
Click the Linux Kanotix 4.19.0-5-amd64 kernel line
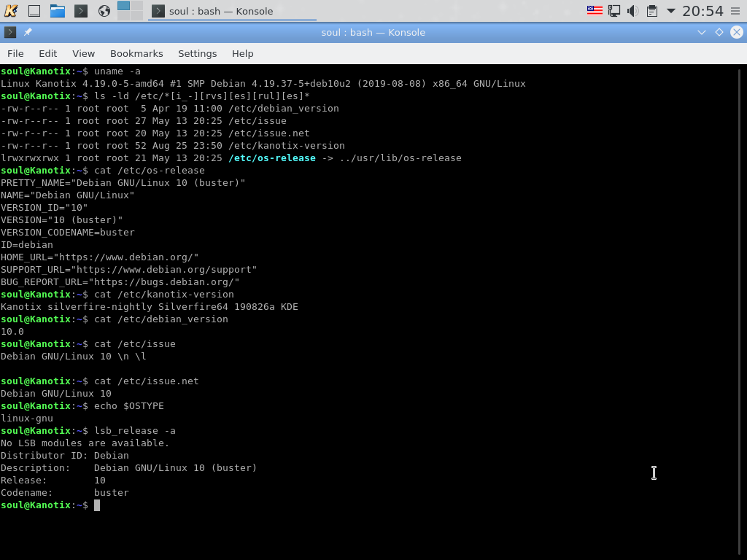pyautogui.click(x=263, y=84)
